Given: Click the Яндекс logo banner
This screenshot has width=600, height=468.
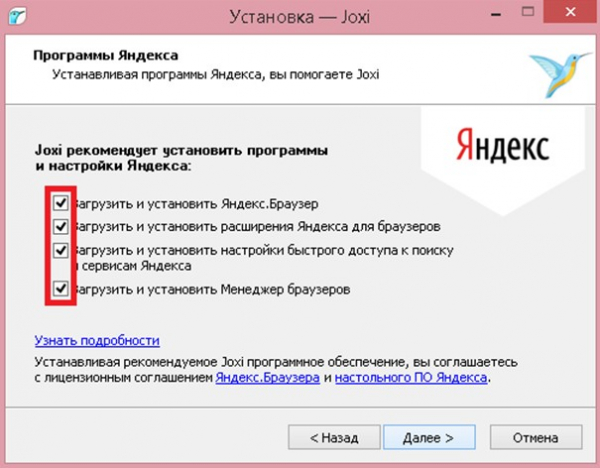Looking at the screenshot, I should coord(503,161).
